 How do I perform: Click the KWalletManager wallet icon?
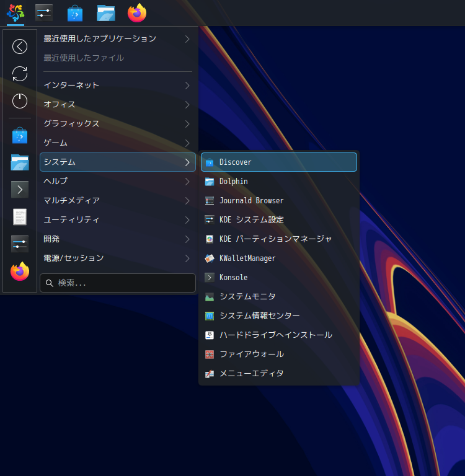[210, 258]
